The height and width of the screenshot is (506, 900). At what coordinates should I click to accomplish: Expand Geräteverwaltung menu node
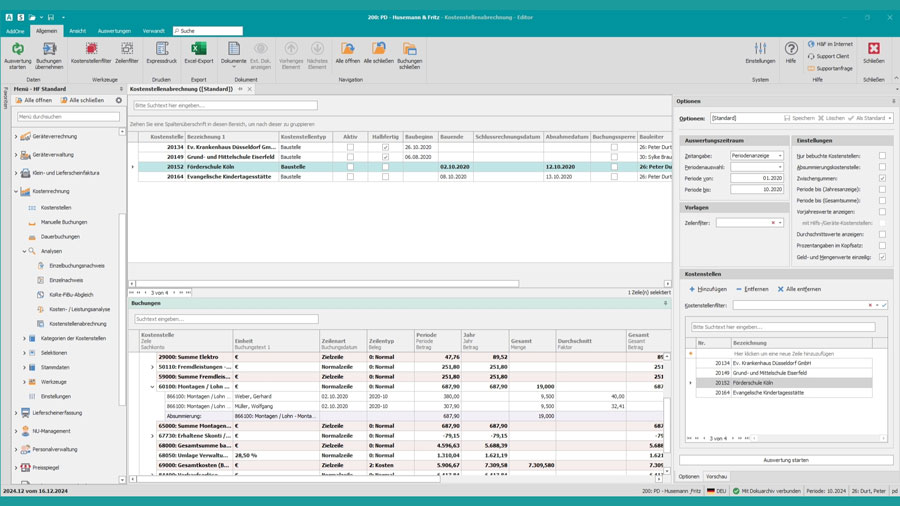pyautogui.click(x=16, y=155)
